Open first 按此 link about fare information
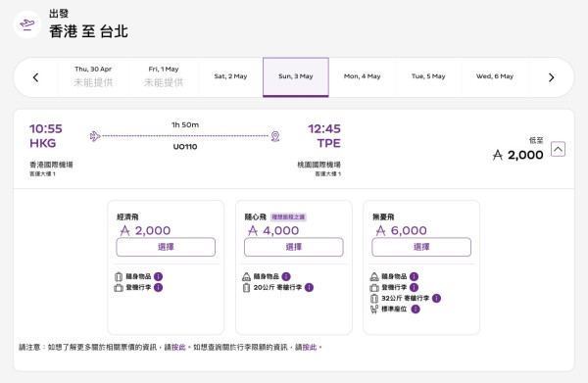The height and width of the screenshot is (383, 588). [178, 348]
